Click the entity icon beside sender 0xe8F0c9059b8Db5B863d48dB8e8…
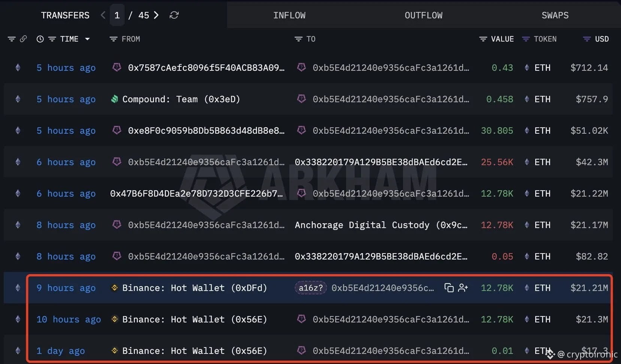This screenshot has height=364, width=621. pyautogui.click(x=117, y=130)
